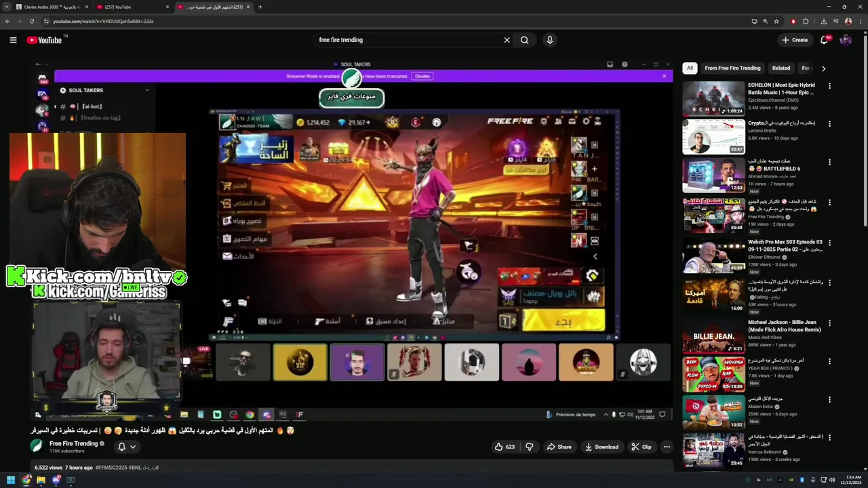Open a new browser tab

pyautogui.click(x=260, y=7)
